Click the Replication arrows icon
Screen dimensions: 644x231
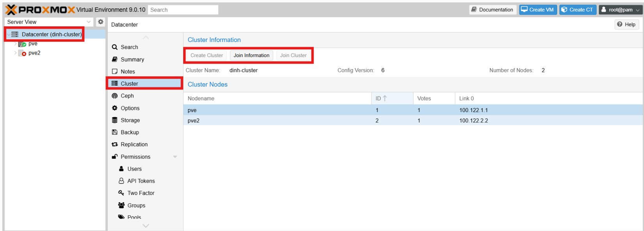click(115, 144)
